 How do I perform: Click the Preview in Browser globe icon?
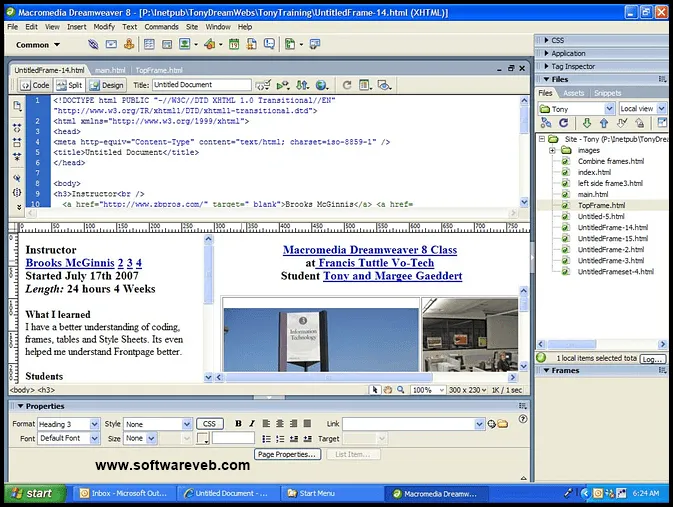coord(321,85)
